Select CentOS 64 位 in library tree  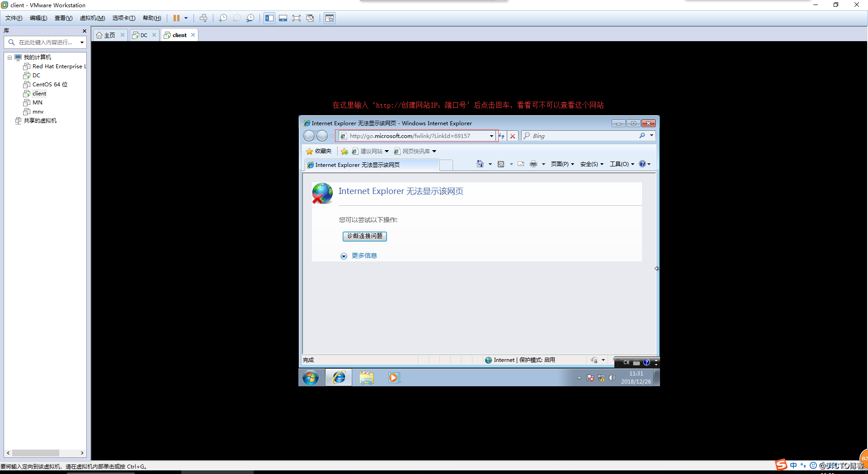(46, 85)
